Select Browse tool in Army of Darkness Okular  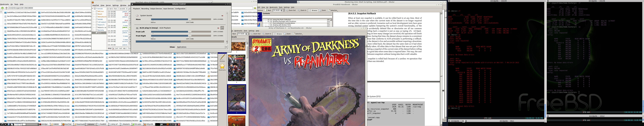tap(278, 34)
